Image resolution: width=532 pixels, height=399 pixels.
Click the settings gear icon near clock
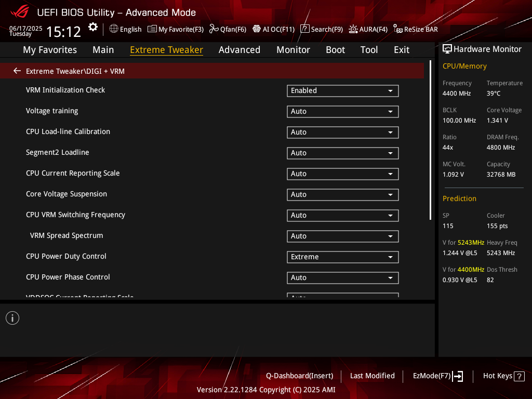[x=92, y=27]
